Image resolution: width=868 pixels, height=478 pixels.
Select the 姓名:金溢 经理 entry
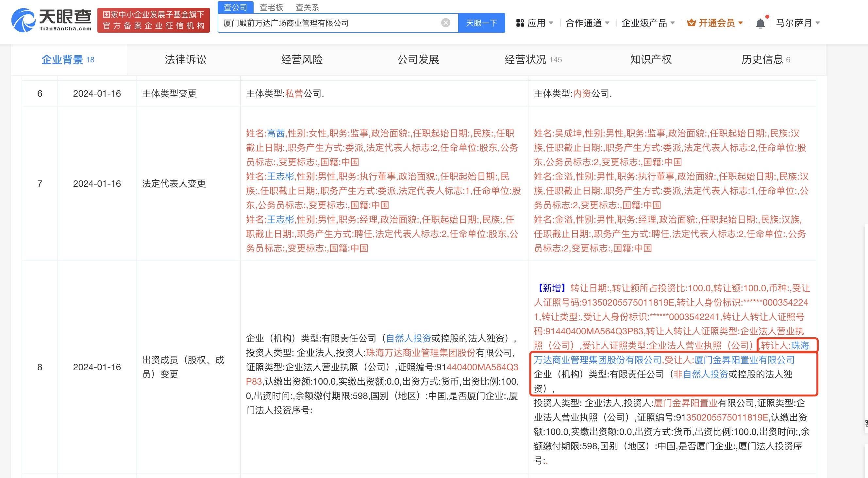[671, 234]
